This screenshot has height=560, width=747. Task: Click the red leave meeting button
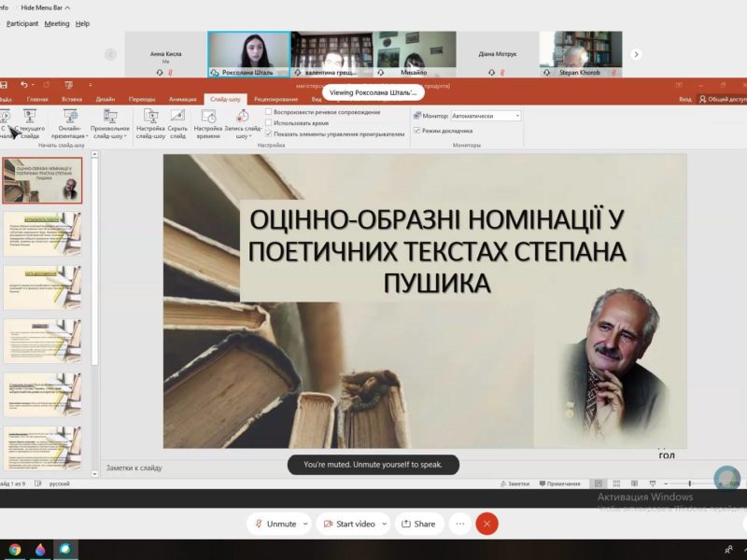coord(486,524)
